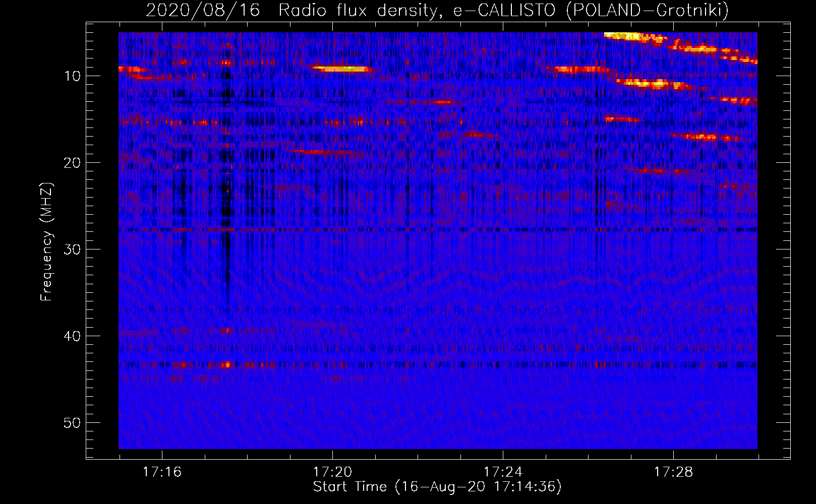816x504 pixels.
Task: Click the 10 frequency tick label
Action: [x=73, y=76]
